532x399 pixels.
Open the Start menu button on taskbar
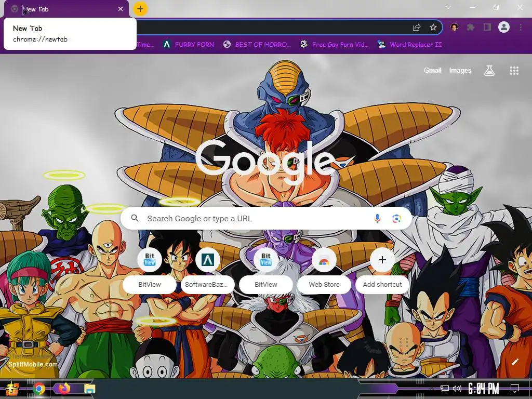pos(12,389)
